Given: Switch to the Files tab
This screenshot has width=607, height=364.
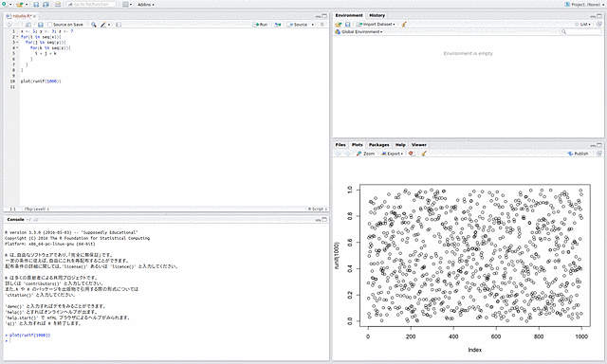Looking at the screenshot, I should (340, 145).
